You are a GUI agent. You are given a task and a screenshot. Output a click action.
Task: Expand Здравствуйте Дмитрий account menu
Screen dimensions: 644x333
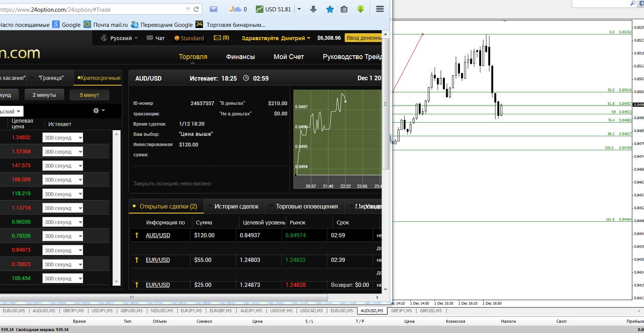tap(276, 38)
